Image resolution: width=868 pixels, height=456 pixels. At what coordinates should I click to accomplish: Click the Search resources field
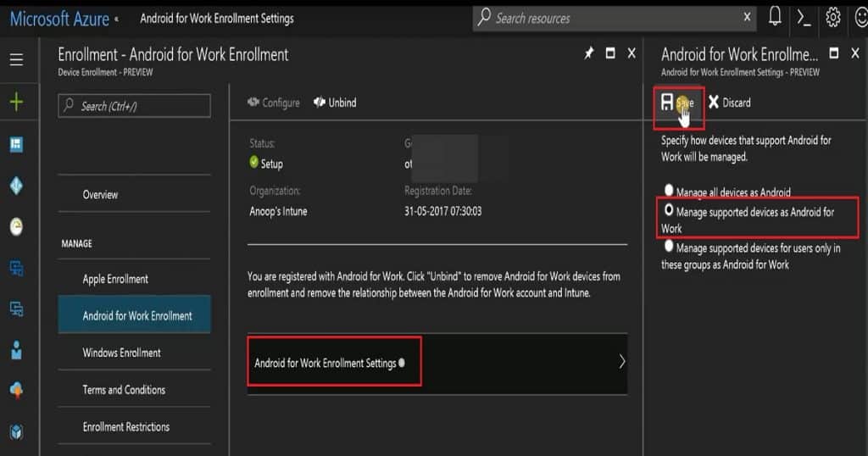(610, 18)
